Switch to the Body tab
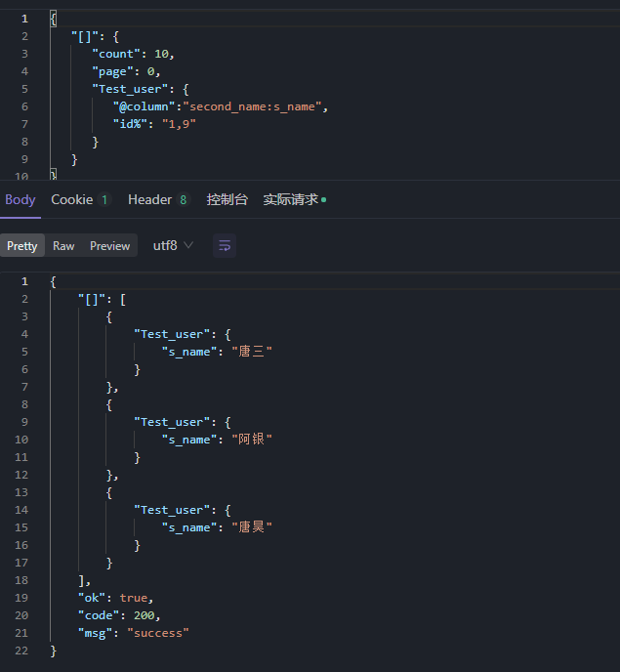Viewport: 620px width, 672px height. point(21,199)
